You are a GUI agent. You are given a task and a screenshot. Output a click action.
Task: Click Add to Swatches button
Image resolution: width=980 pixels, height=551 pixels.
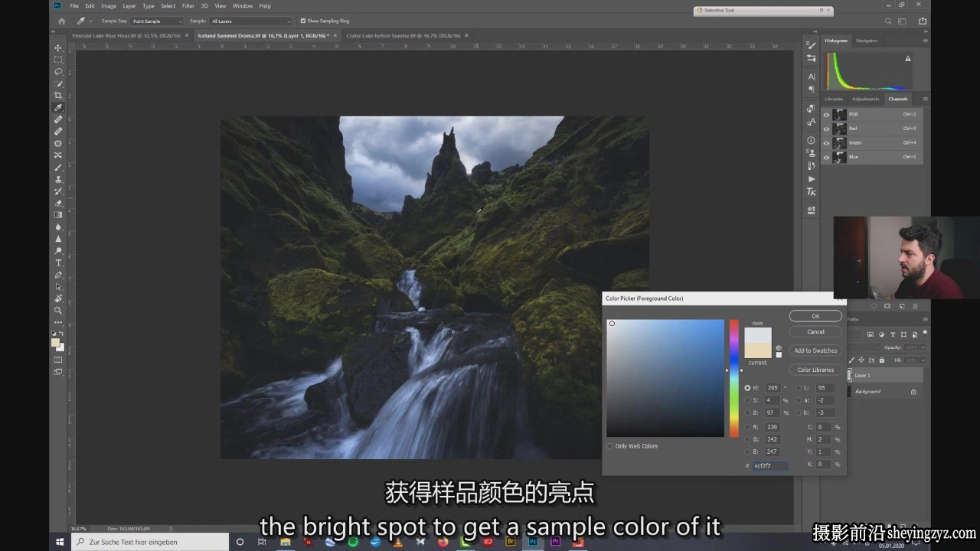(815, 350)
